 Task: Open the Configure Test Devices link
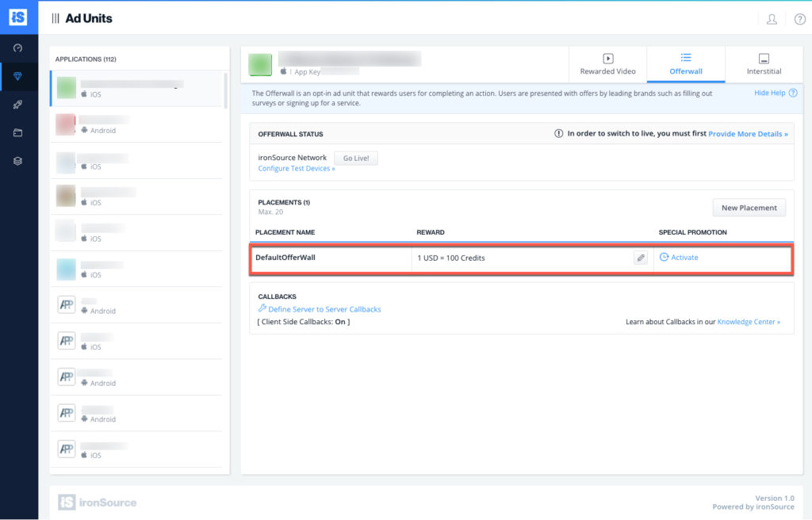(297, 169)
